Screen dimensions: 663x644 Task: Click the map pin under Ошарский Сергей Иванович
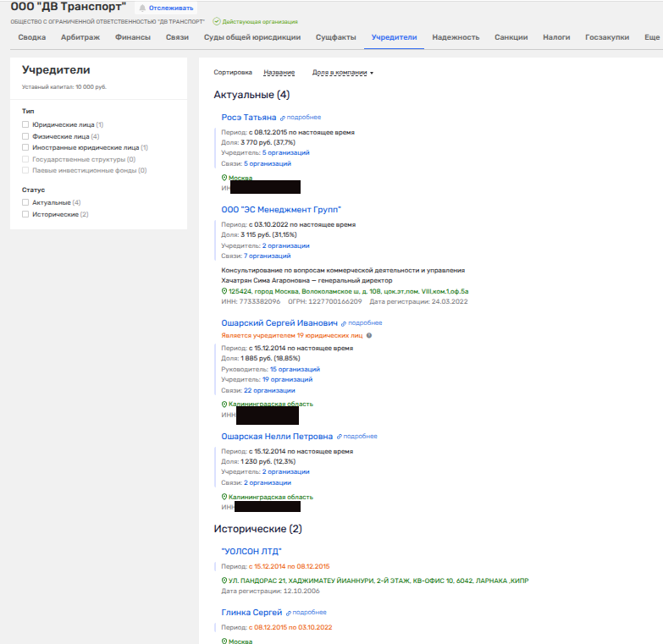click(x=224, y=405)
